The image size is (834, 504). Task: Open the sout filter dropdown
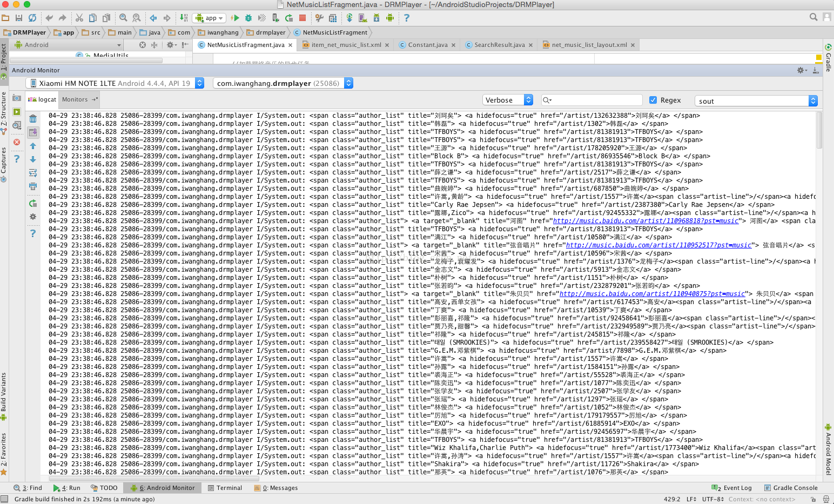(756, 101)
